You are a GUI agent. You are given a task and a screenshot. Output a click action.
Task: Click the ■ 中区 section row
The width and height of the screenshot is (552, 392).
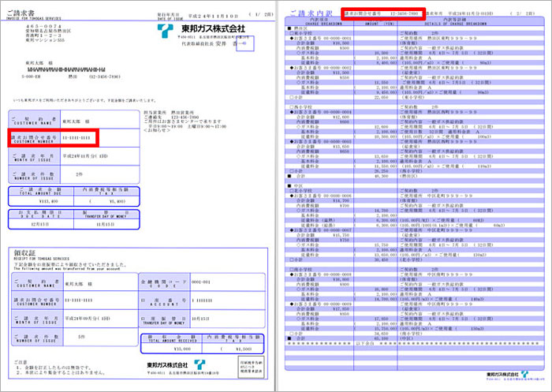414,185
